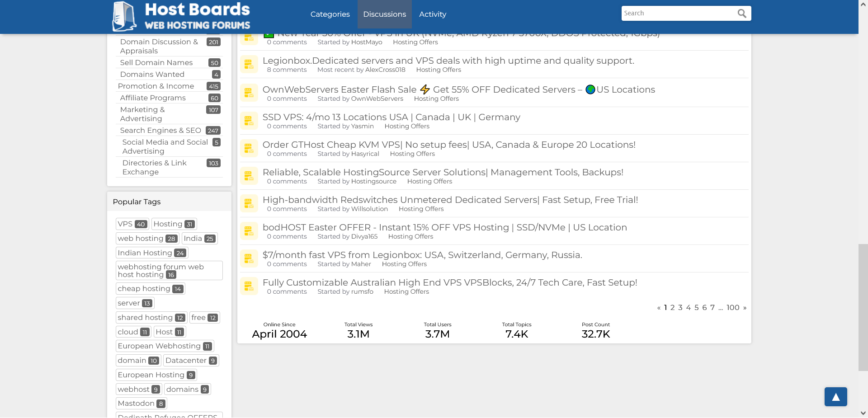Click the icon beside bodHOST Easter OFFER thread

[x=249, y=231]
